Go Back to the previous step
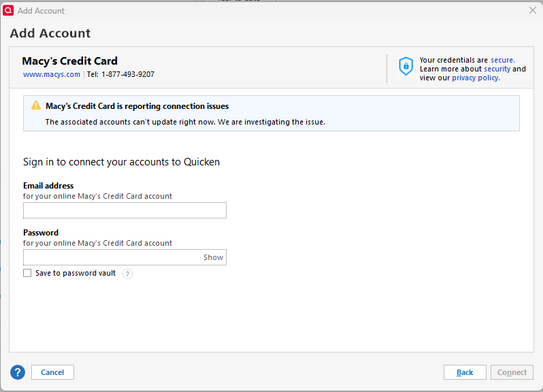The width and height of the screenshot is (543, 392). (465, 372)
